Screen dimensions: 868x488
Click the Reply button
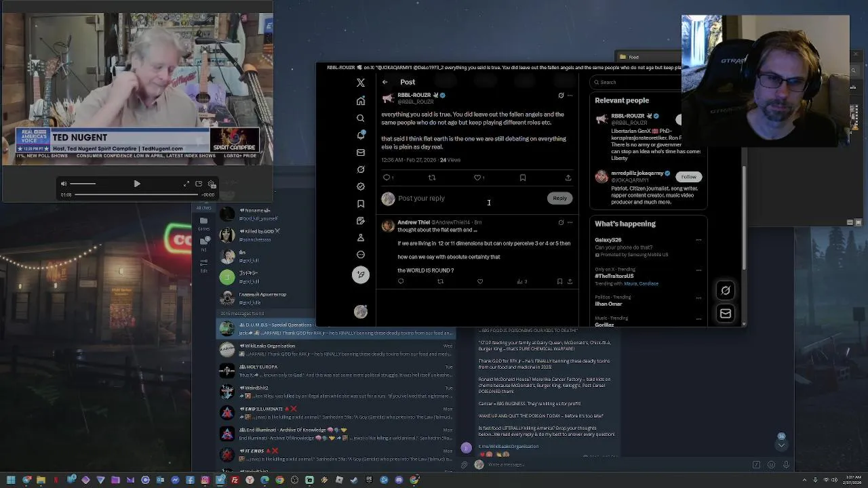coord(559,198)
